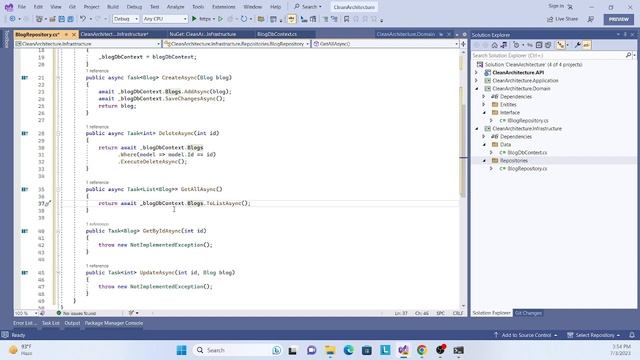The height and width of the screenshot is (360, 640).
Task: Collapse the Data folder in Infrastructure project
Action: coord(484,144)
